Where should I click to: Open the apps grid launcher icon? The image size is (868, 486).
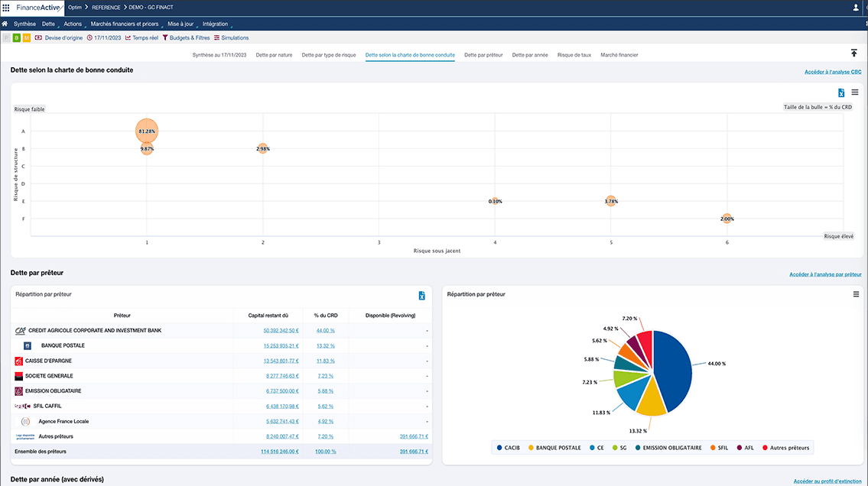click(x=6, y=8)
